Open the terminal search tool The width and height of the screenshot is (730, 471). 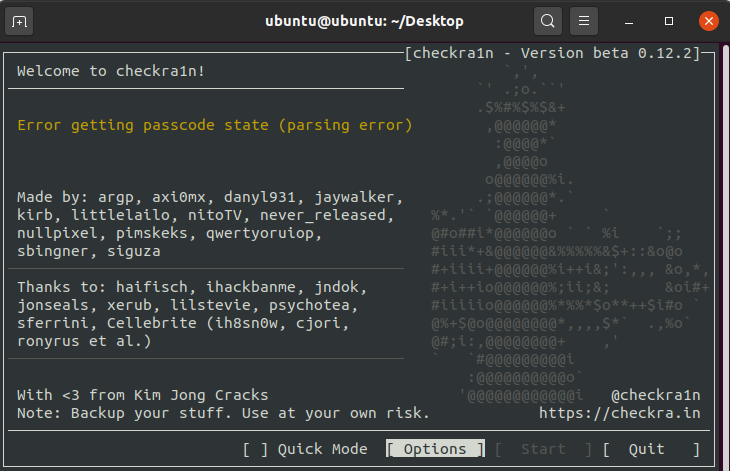pos(548,21)
